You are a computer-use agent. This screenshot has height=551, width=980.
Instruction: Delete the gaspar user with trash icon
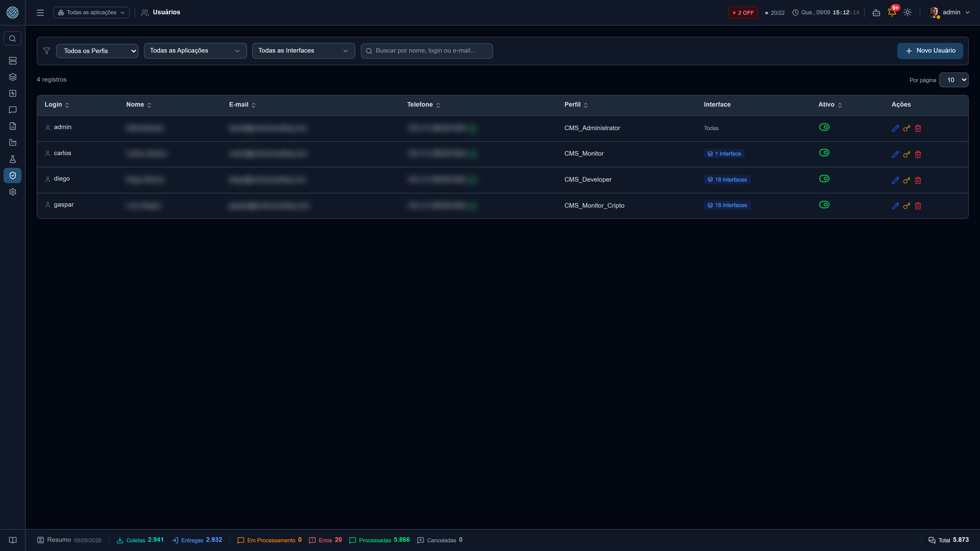[x=918, y=206]
